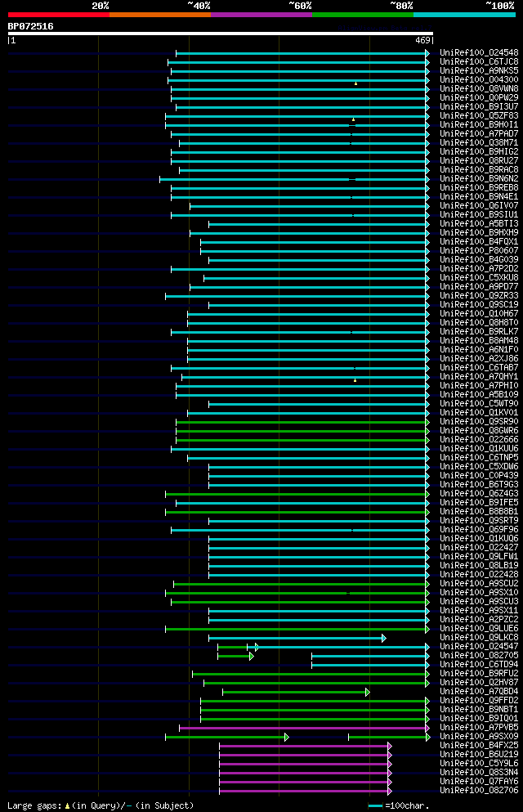Click the label UniRef100_B9RFU2
523x812 pixels.
click(479, 674)
